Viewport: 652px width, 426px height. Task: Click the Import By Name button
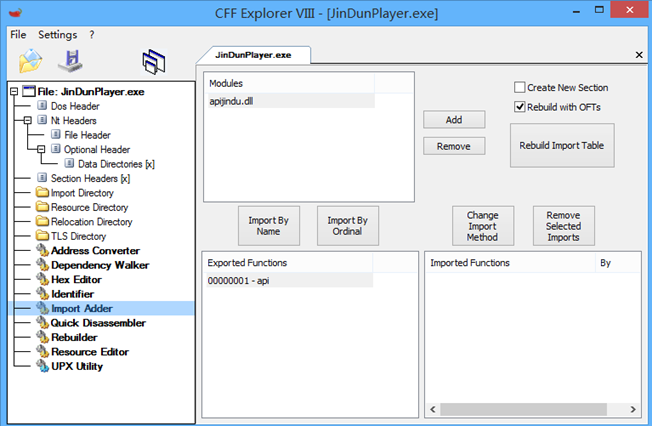tap(269, 226)
